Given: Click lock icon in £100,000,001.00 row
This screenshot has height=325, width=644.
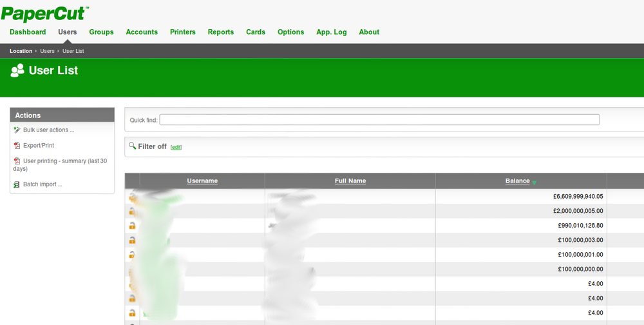Looking at the screenshot, I should pyautogui.click(x=132, y=255).
